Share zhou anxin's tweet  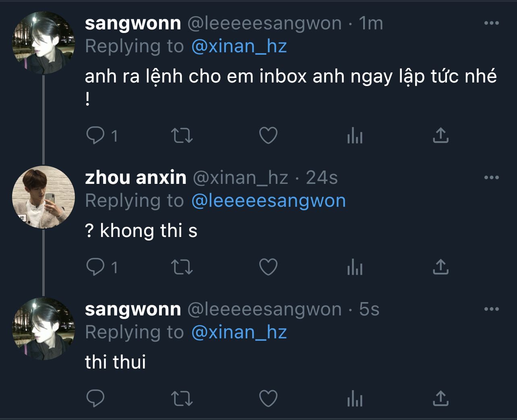click(440, 267)
